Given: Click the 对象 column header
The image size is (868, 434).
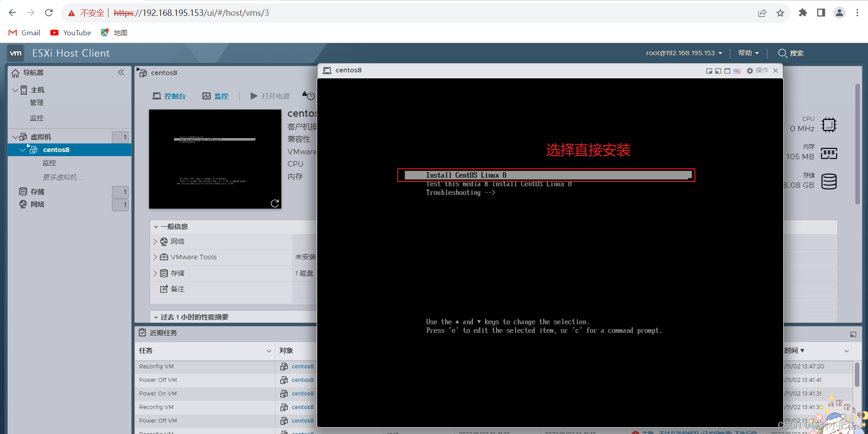Looking at the screenshot, I should tap(286, 351).
